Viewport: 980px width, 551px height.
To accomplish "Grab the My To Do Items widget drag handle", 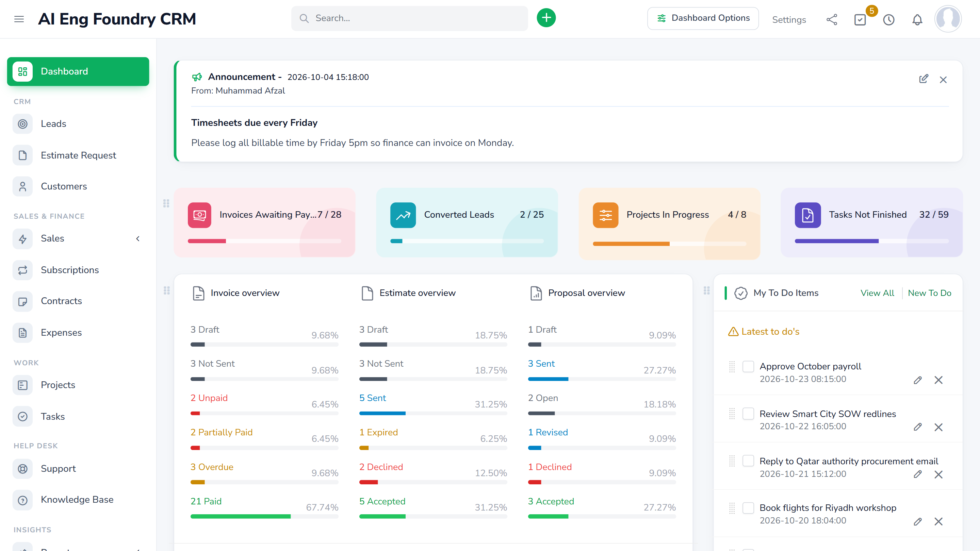I will 706,290.
